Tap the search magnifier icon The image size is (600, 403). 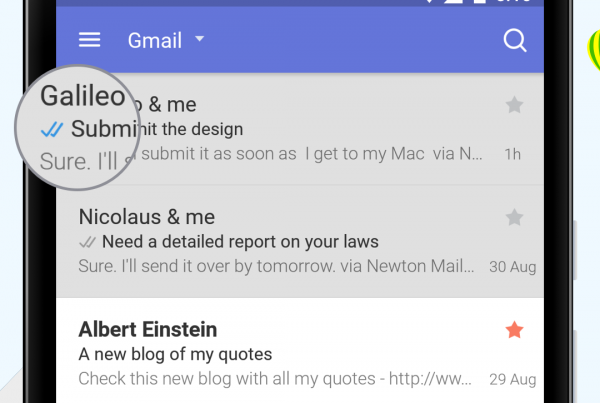pyautogui.click(x=515, y=40)
